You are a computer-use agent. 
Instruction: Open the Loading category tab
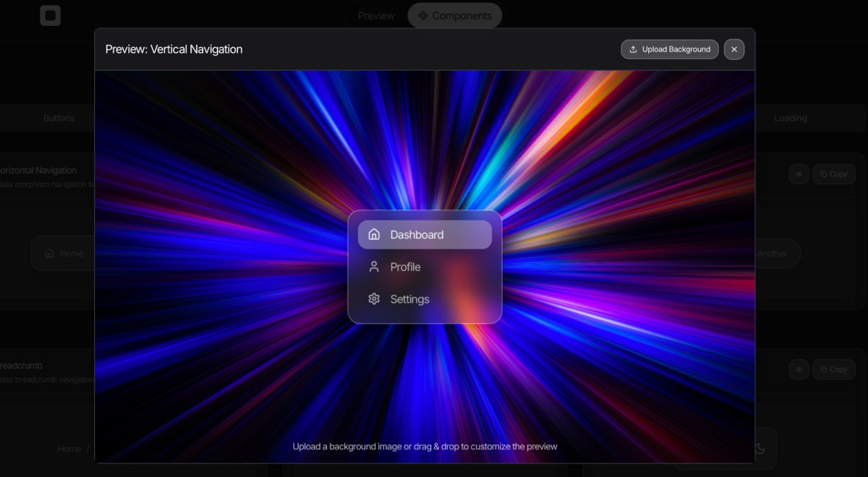791,118
